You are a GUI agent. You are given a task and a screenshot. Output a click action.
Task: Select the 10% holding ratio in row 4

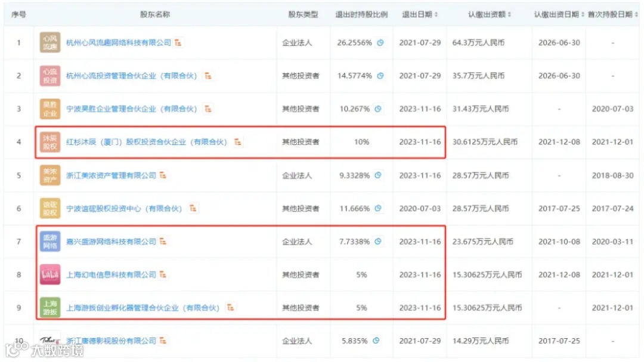[x=361, y=142]
